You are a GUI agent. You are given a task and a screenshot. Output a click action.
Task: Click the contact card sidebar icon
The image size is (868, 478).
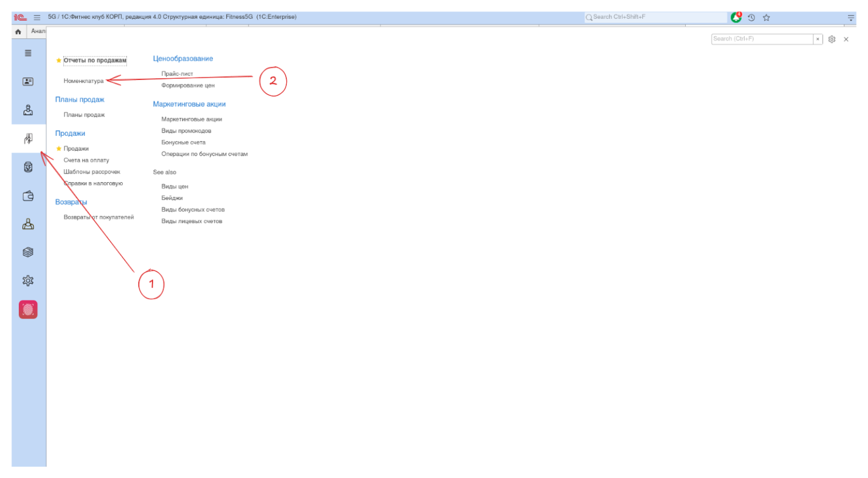(28, 82)
